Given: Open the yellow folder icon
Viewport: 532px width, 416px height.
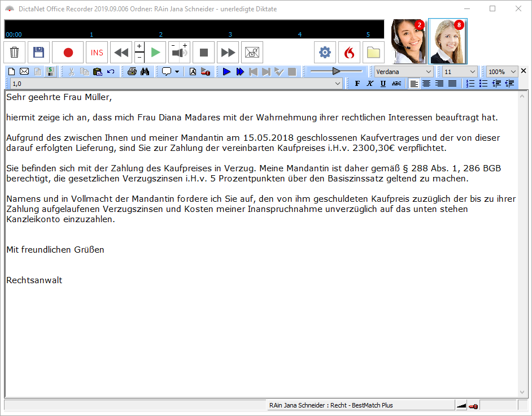Looking at the screenshot, I should (373, 53).
